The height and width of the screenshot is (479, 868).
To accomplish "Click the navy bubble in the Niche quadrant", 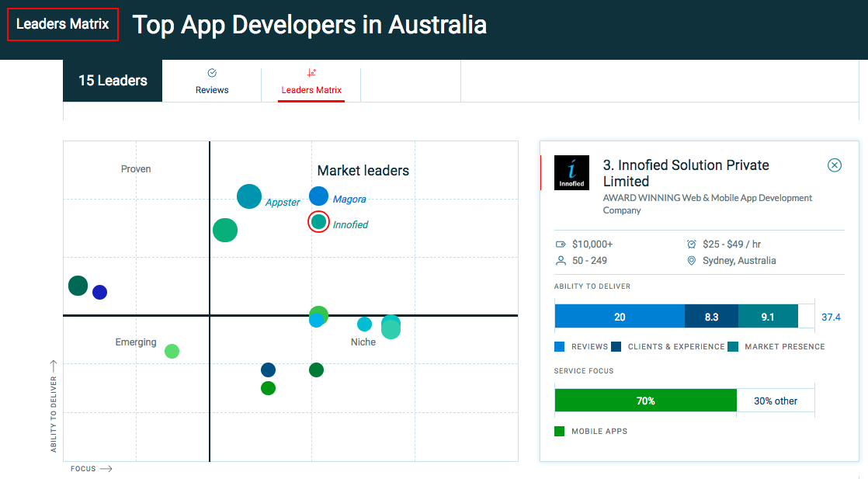I will pyautogui.click(x=268, y=370).
